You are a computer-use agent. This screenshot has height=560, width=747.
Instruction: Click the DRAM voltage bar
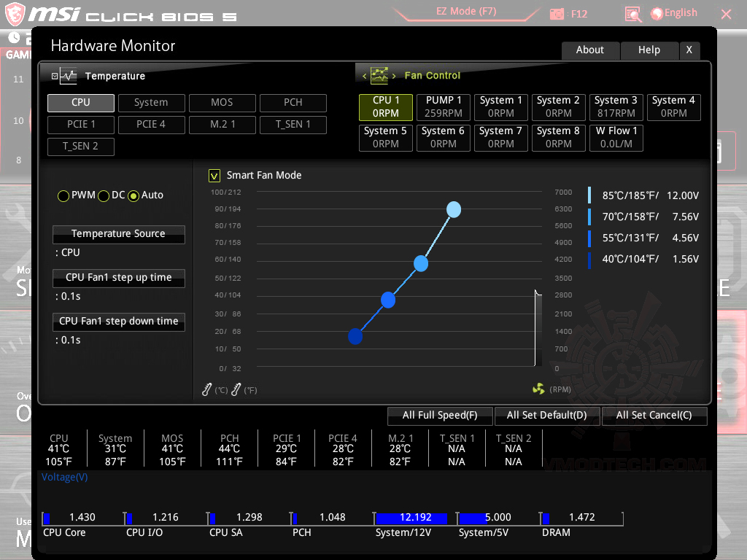tap(581, 518)
